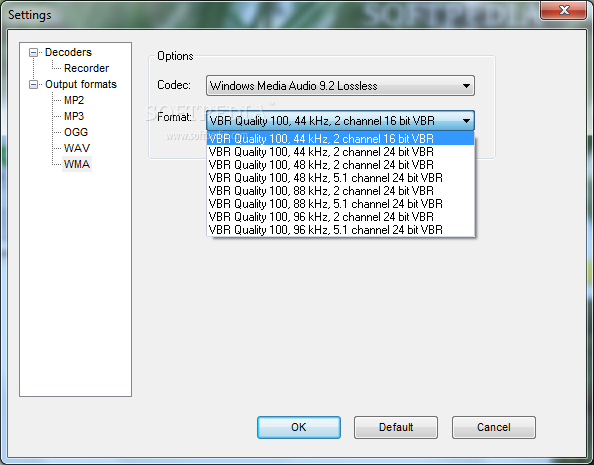Image resolution: width=594 pixels, height=465 pixels.
Task: Select the Output formats tree item
Action: tap(81, 84)
